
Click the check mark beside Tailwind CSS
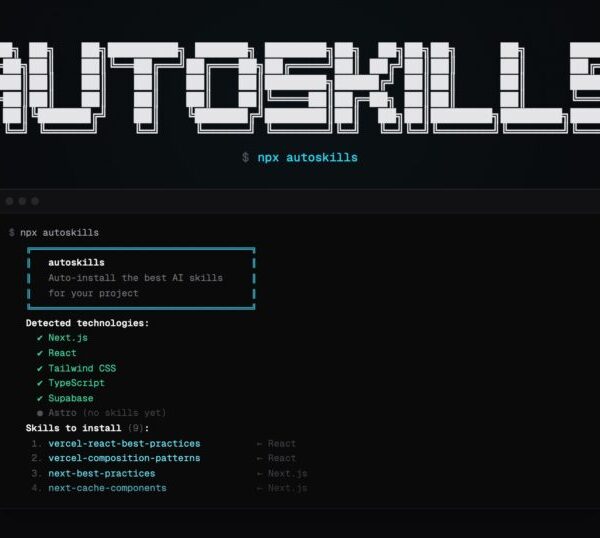point(40,368)
